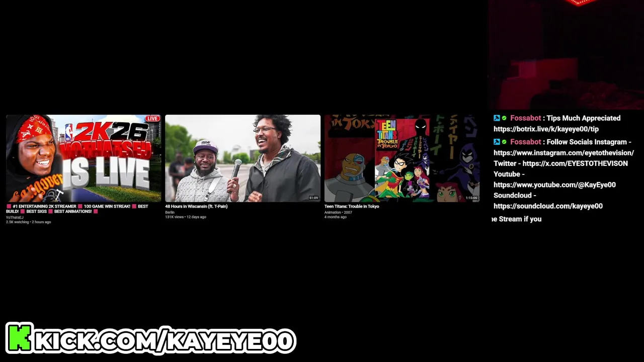Click the red LIVE badge on 2K26 thumbnail
The width and height of the screenshot is (644, 362).
click(152, 119)
